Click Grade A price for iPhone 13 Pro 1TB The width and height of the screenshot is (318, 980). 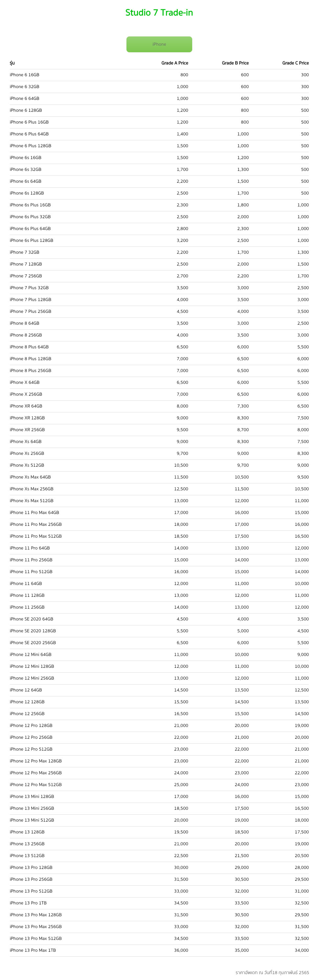pyautogui.click(x=181, y=903)
